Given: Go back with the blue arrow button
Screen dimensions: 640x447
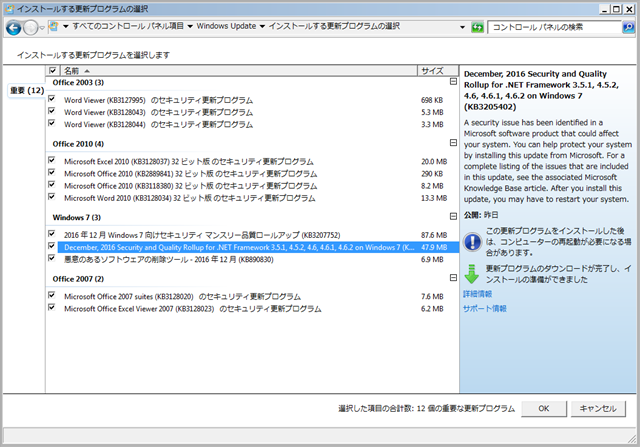Looking at the screenshot, I should point(13,28).
